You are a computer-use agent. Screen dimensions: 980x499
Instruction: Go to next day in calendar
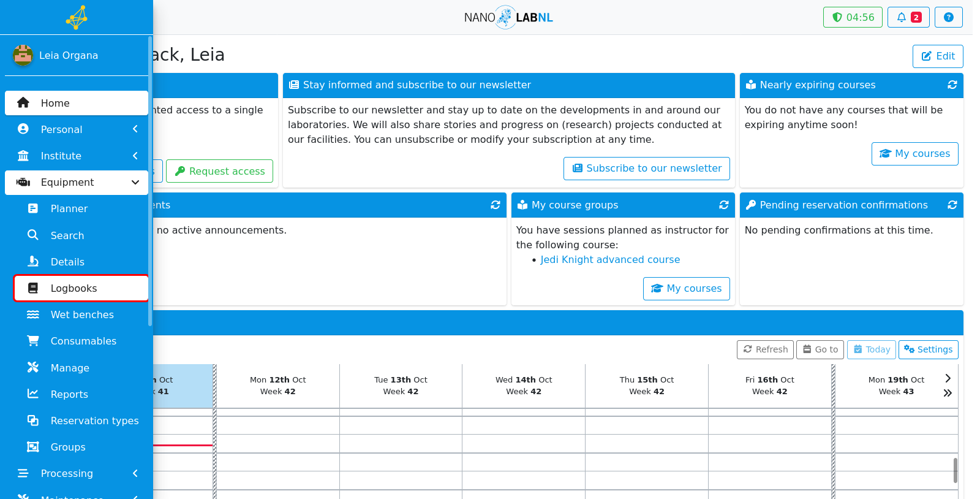[x=948, y=378]
